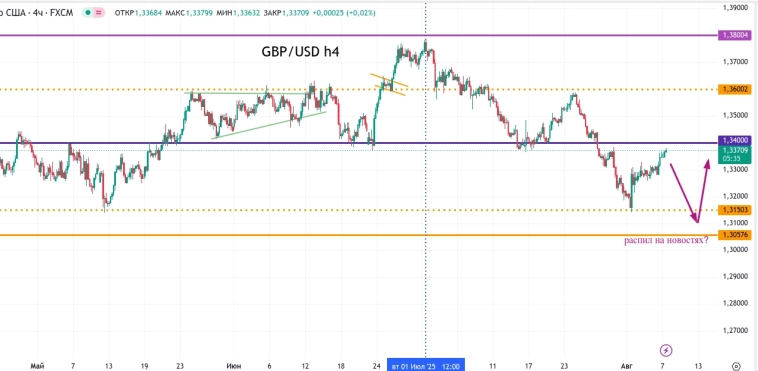Screen dimensions: 758x371
Task: Click the green market status dot
Action: pos(89,13)
